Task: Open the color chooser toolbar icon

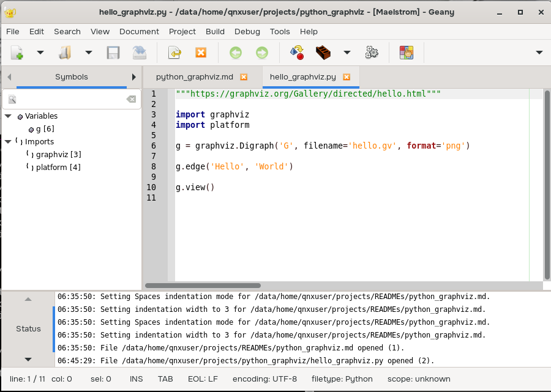Action: click(x=407, y=53)
